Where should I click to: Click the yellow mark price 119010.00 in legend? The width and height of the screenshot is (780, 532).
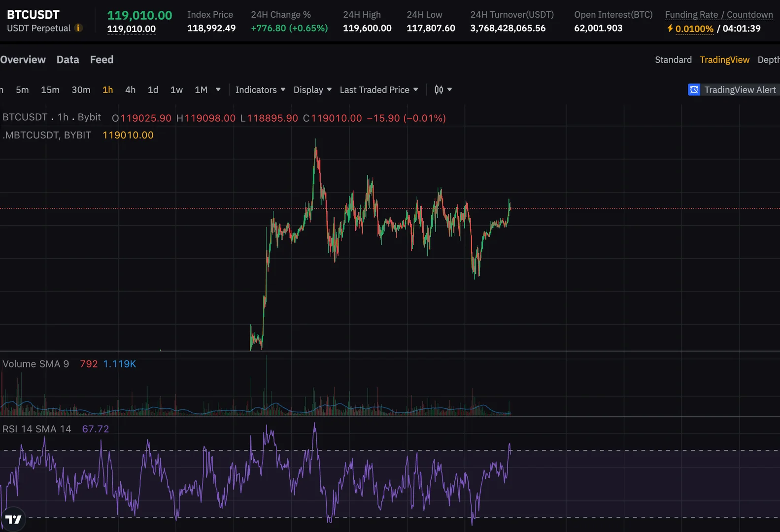click(128, 135)
